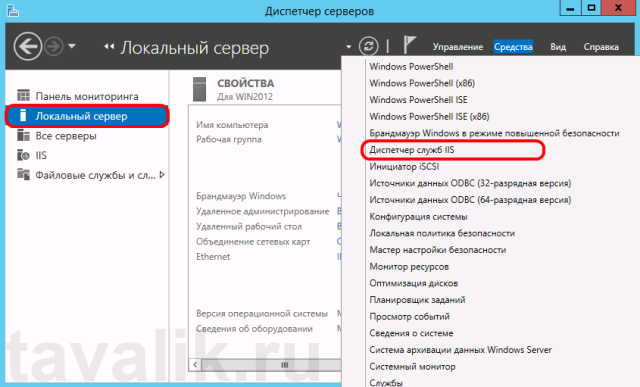The width and height of the screenshot is (640, 387).
Task: Open Мастер настройки безопасности
Action: pyautogui.click(x=438, y=250)
